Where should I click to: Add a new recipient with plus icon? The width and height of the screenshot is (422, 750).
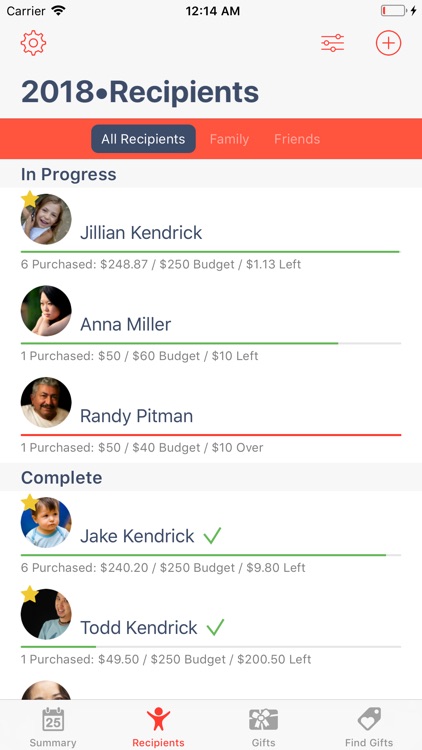388,43
